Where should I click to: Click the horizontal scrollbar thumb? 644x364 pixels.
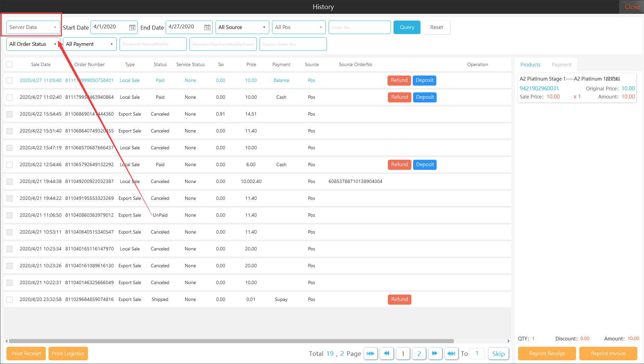pos(231,341)
